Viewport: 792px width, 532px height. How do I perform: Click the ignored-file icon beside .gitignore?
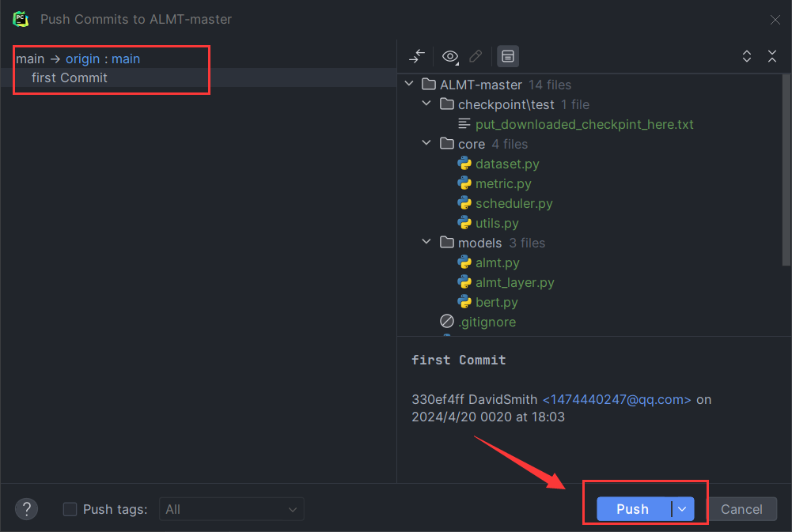pos(446,321)
